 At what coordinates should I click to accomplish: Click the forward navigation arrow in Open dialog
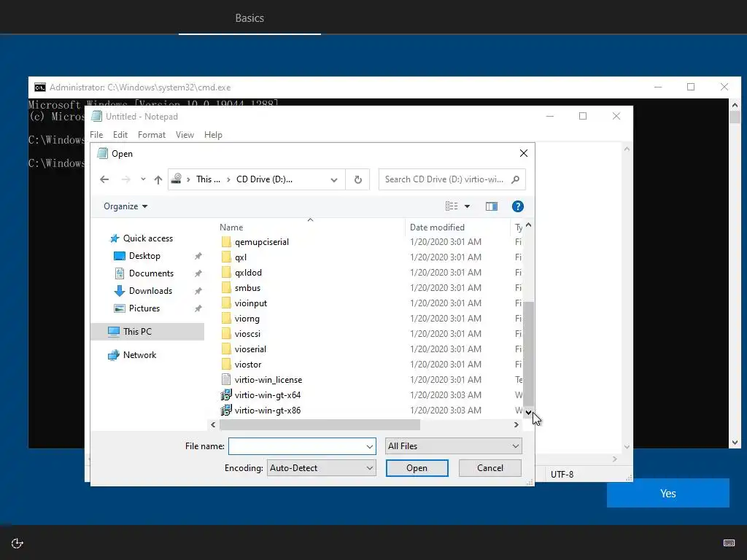[125, 179]
